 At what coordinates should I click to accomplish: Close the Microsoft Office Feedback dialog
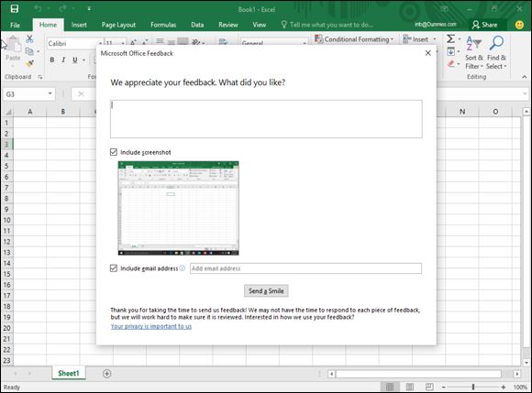point(427,53)
